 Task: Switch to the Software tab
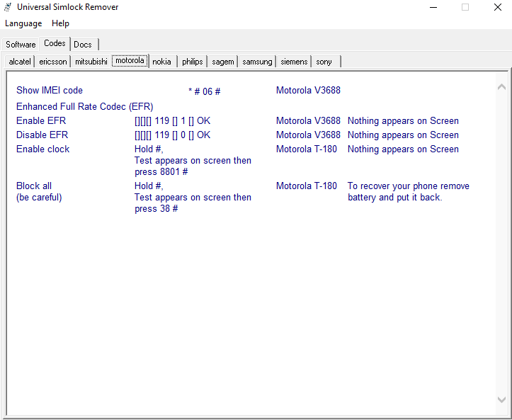[x=21, y=45]
